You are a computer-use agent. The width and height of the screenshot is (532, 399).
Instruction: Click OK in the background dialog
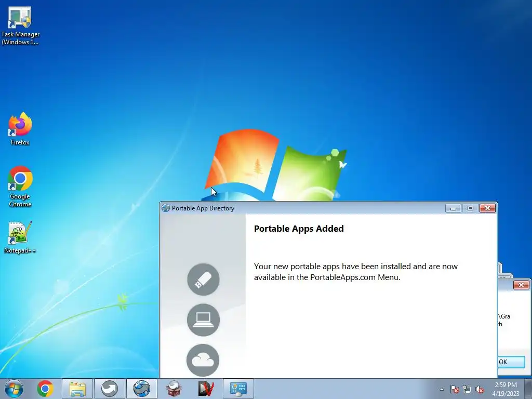[511, 362]
